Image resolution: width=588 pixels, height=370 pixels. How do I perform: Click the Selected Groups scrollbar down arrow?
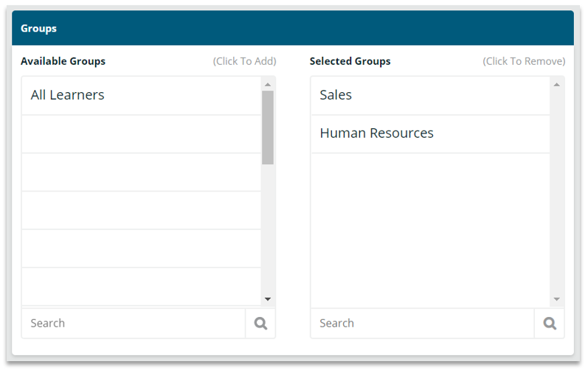(557, 299)
